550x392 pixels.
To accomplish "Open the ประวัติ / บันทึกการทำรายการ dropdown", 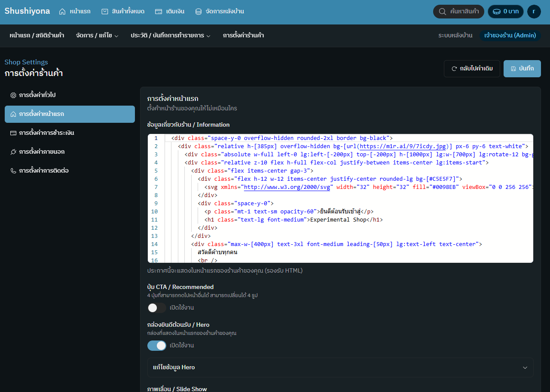I will coord(171,36).
